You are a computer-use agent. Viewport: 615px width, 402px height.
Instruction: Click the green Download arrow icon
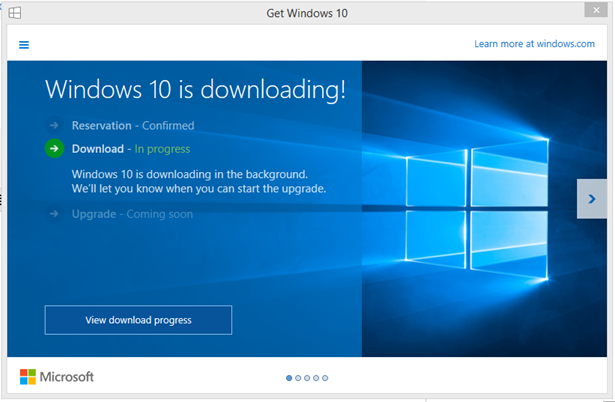pyautogui.click(x=55, y=148)
